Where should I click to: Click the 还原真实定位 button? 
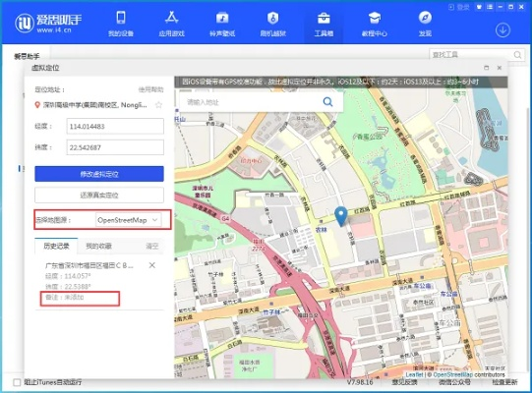pyautogui.click(x=99, y=195)
